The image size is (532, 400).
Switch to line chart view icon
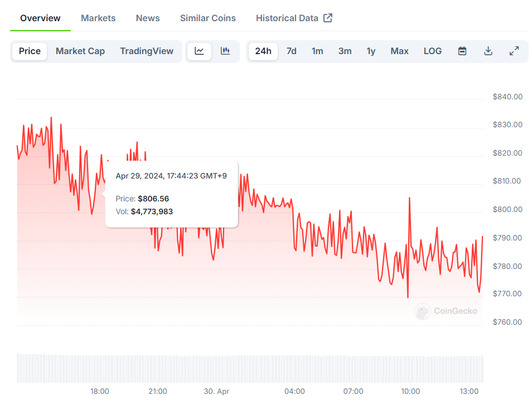[x=199, y=51]
